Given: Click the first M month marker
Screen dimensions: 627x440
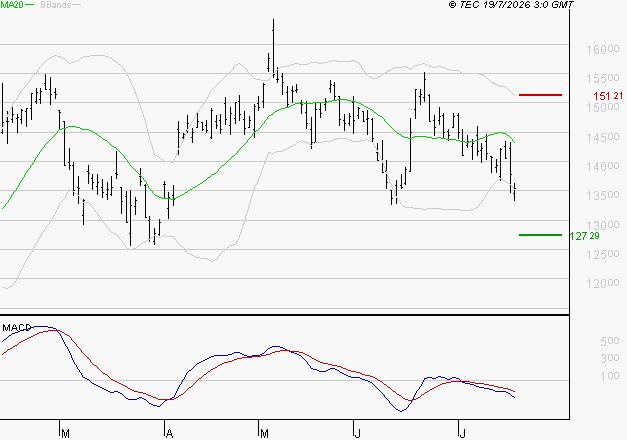Looking at the screenshot, I should click(66, 434).
